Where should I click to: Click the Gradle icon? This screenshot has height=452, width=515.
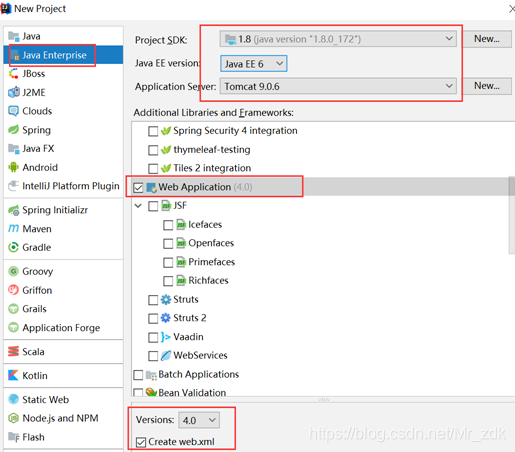[14, 247]
